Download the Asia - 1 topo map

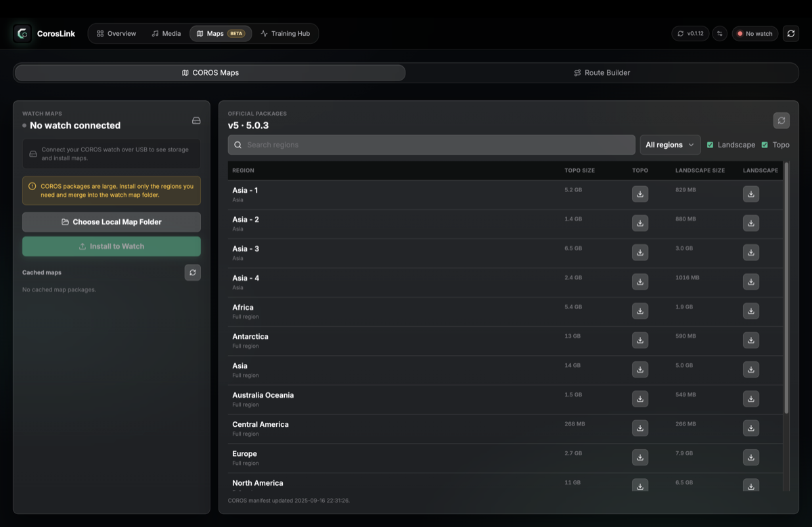[640, 194]
